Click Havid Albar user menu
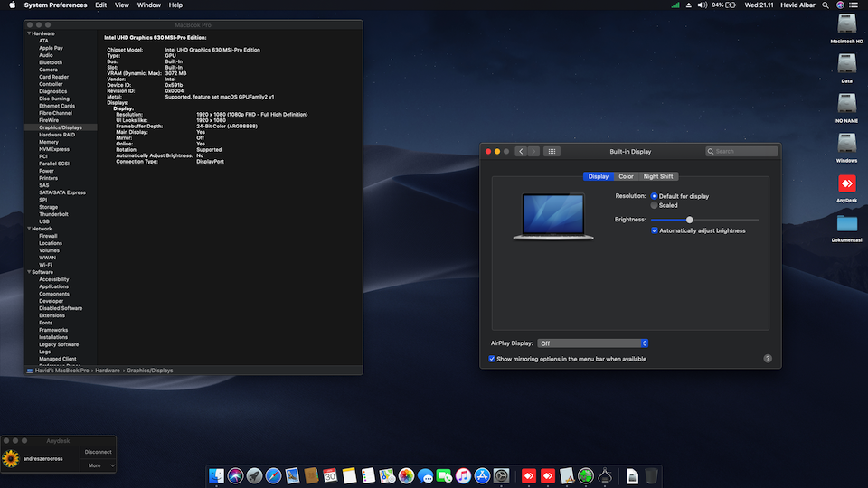 (797, 5)
